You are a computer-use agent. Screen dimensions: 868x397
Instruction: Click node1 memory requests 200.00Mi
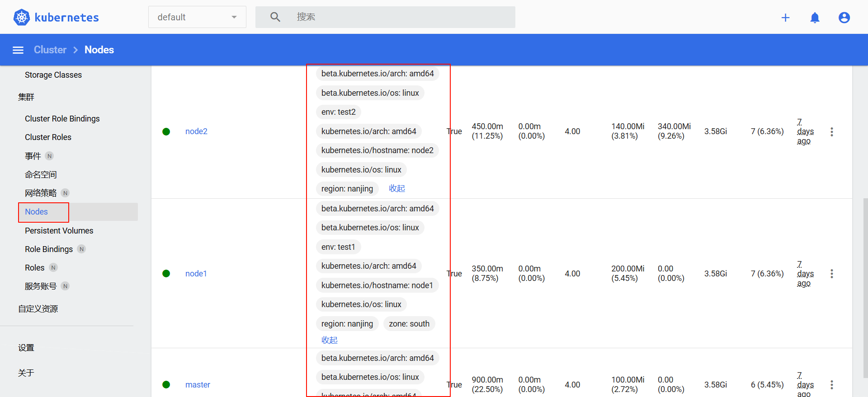tap(628, 274)
